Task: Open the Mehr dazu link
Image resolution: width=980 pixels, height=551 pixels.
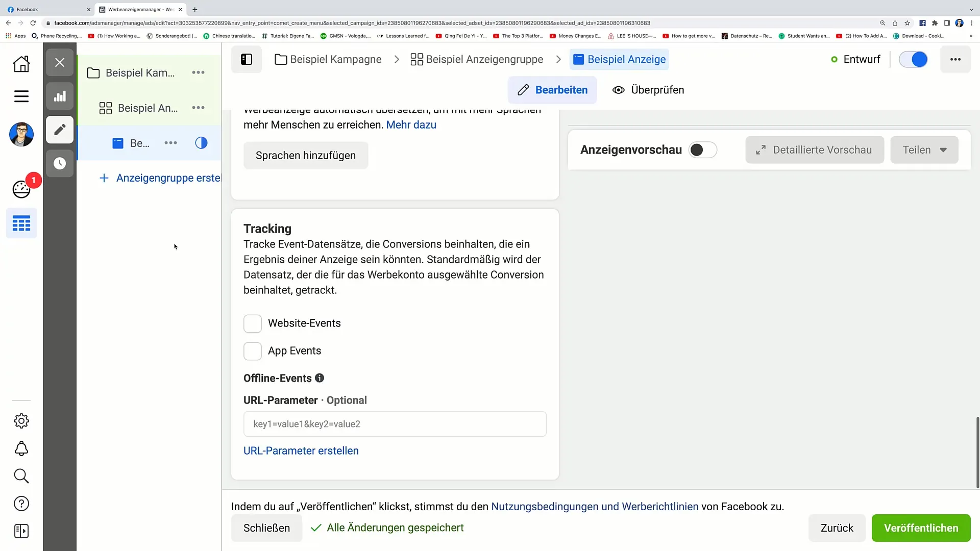Action: pyautogui.click(x=411, y=125)
